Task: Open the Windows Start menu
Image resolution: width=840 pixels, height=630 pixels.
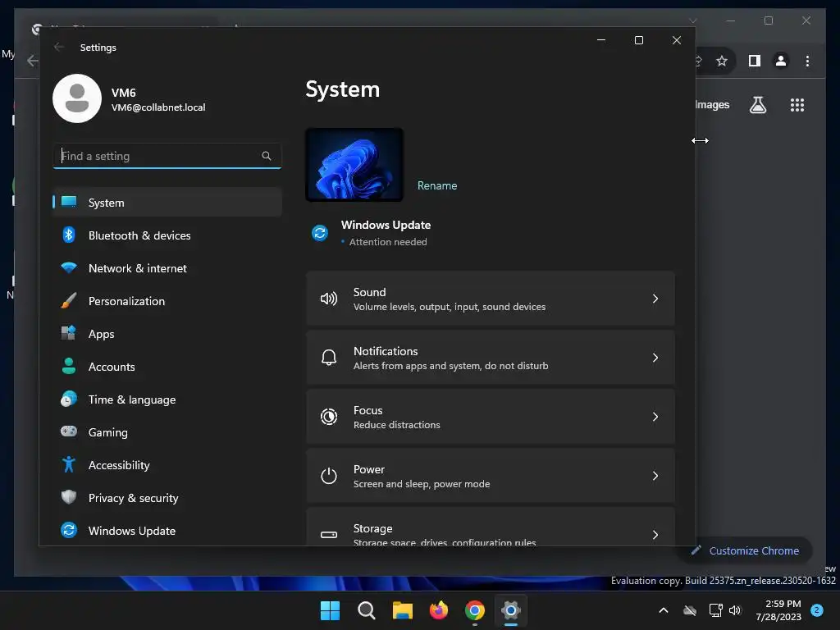Action: coord(330,610)
